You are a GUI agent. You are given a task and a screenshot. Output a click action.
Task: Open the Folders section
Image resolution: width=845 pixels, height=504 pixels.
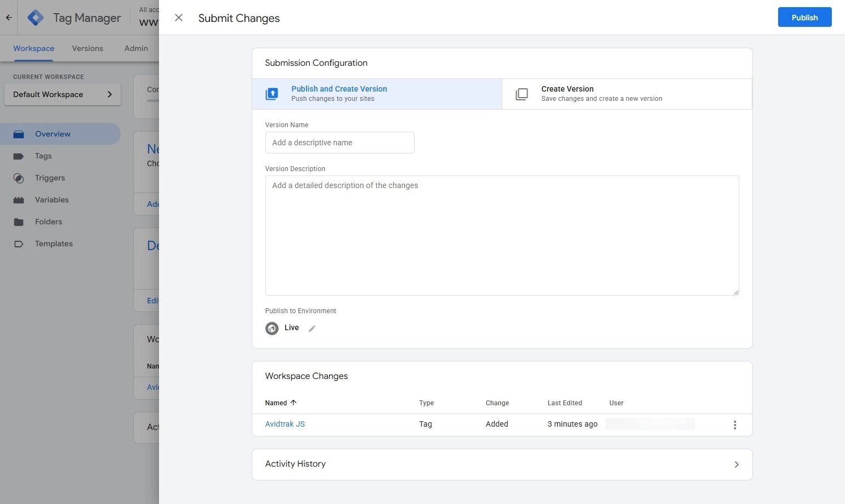pos(48,222)
